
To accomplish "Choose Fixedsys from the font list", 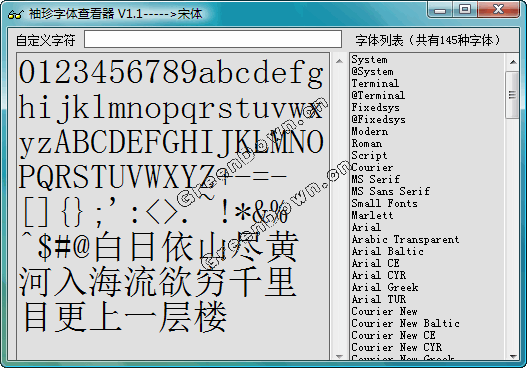I will point(376,108).
